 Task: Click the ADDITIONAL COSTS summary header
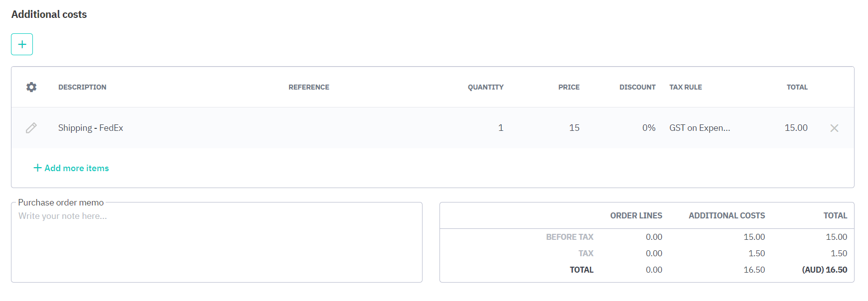726,215
